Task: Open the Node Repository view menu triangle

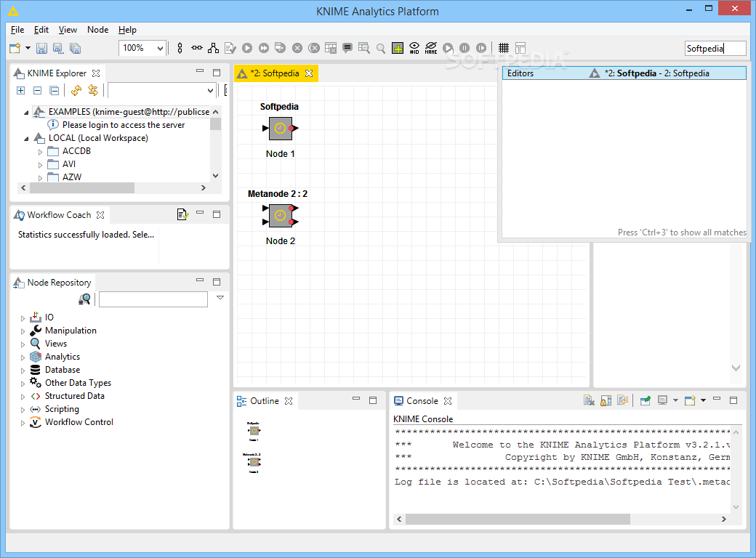Action: pyautogui.click(x=220, y=298)
